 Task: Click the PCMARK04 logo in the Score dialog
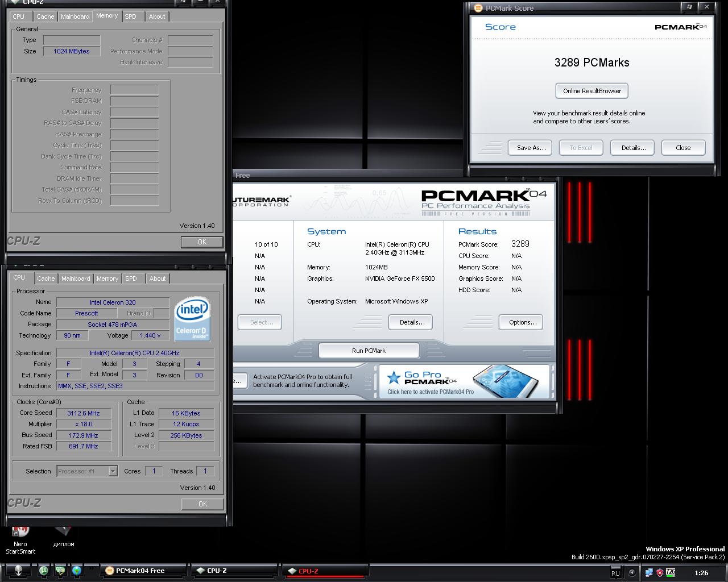(681, 27)
